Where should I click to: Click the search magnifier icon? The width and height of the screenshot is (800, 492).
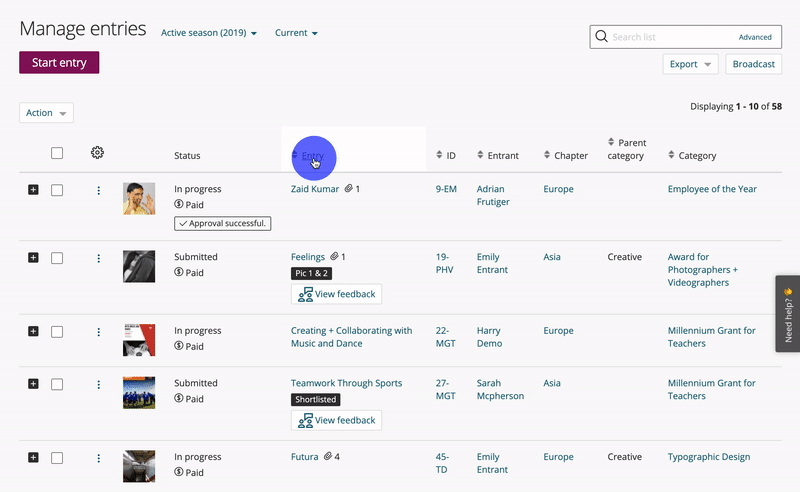(602, 37)
